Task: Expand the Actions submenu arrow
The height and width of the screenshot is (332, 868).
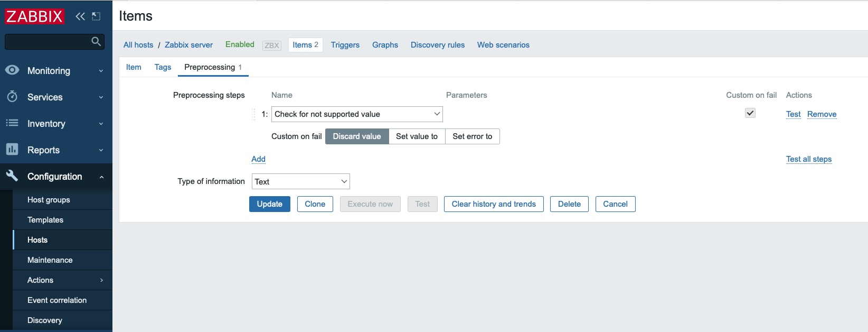Action: [102, 280]
